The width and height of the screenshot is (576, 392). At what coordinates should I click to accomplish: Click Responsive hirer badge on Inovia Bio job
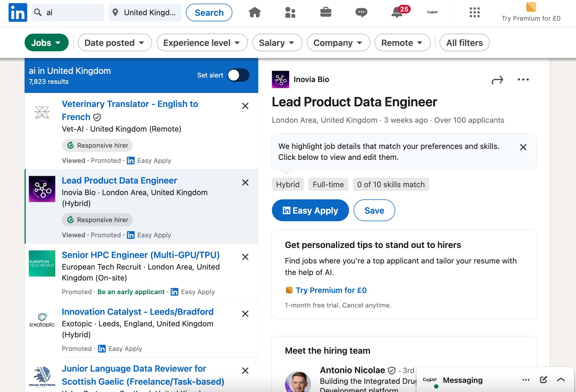coord(97,220)
